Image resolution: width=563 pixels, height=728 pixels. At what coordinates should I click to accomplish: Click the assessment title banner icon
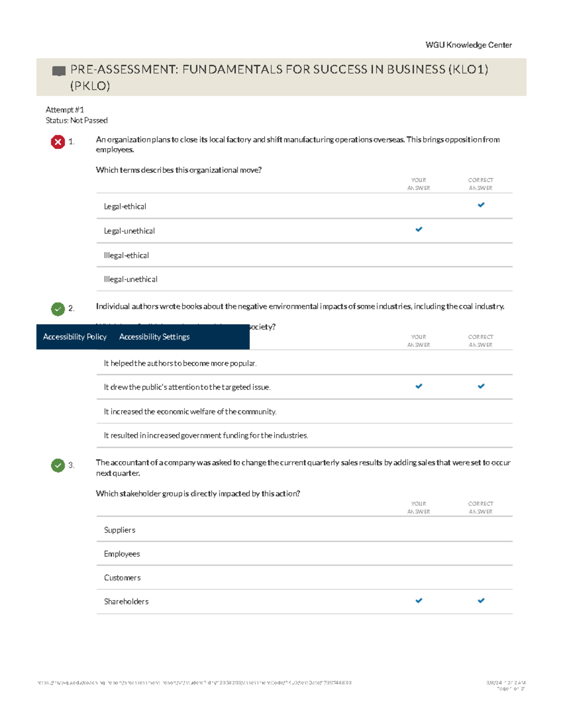tap(58, 70)
